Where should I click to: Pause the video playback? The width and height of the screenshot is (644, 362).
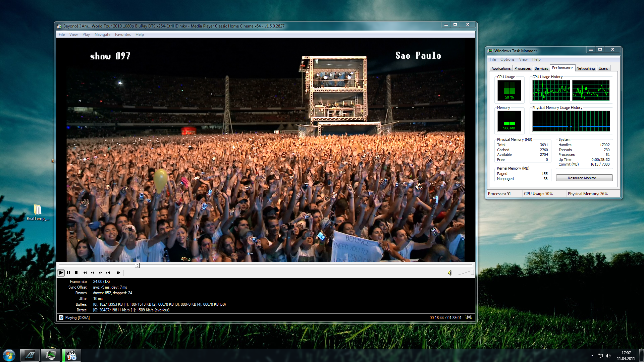[x=68, y=273]
